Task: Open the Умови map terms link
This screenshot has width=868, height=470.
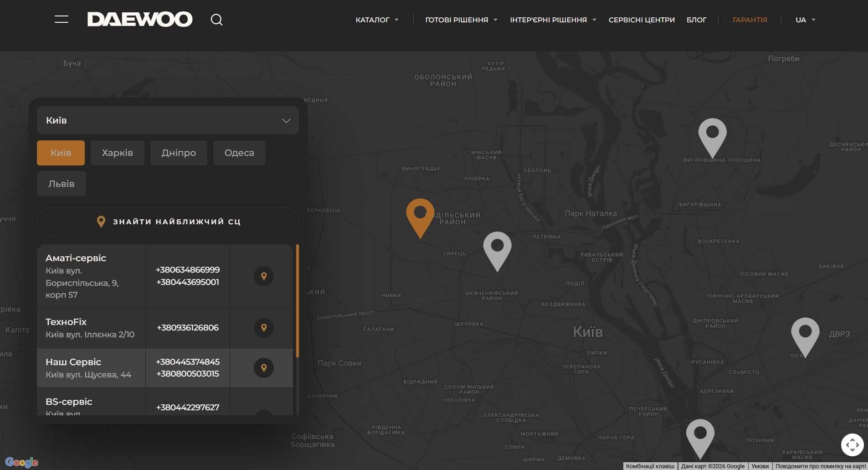Action: click(x=760, y=466)
